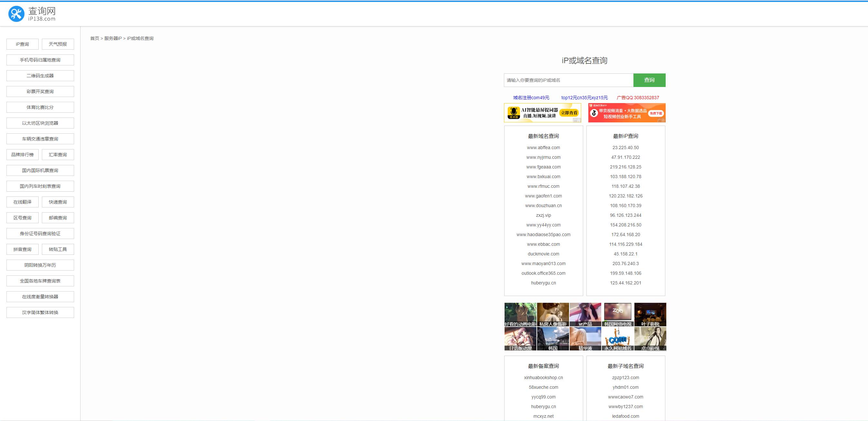The width and height of the screenshot is (868, 421).
Task: Open domain www.abffea.com
Action: [544, 148]
